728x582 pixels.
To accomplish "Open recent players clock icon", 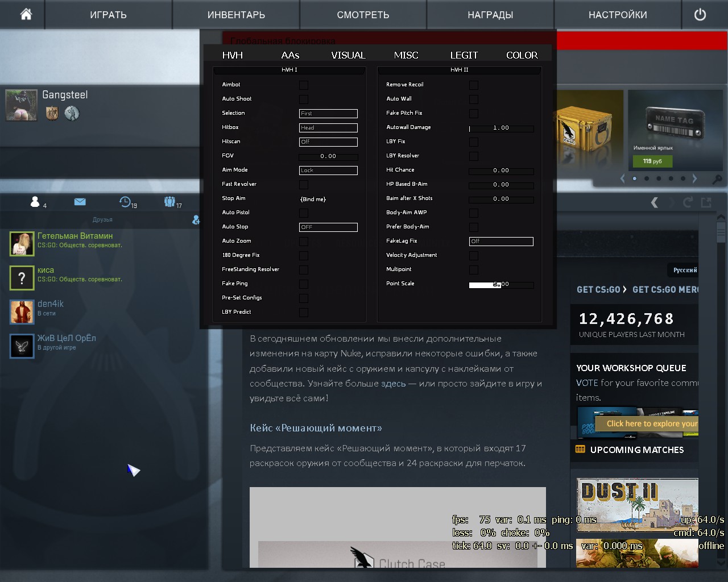I will (125, 202).
